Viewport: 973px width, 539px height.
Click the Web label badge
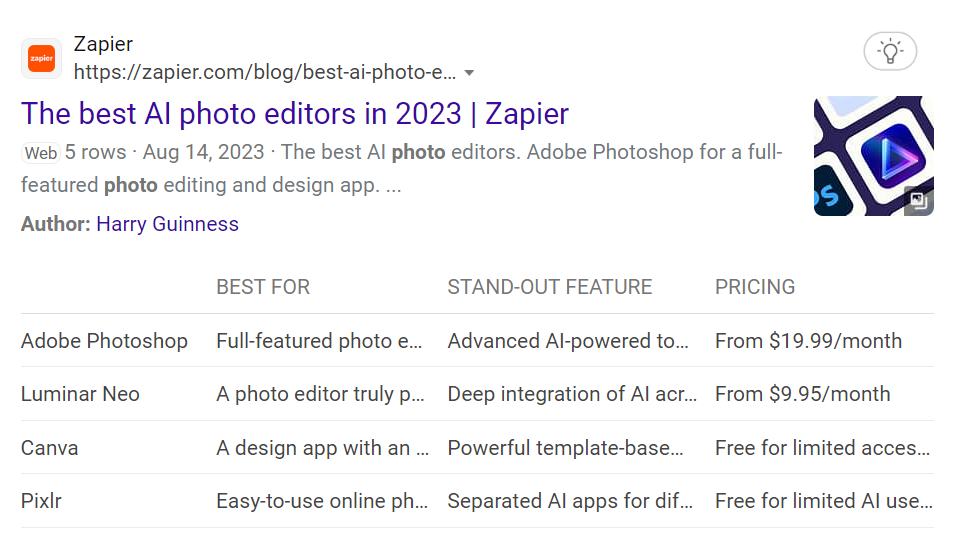pyautogui.click(x=41, y=153)
